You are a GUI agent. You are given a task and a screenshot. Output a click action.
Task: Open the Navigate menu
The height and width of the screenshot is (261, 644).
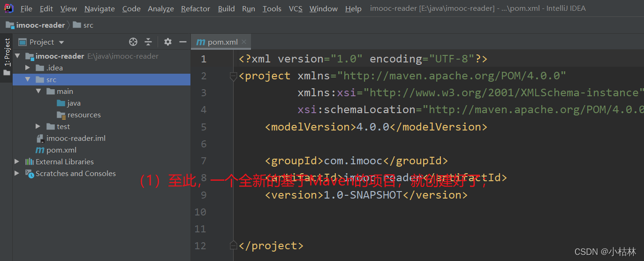pyautogui.click(x=99, y=8)
